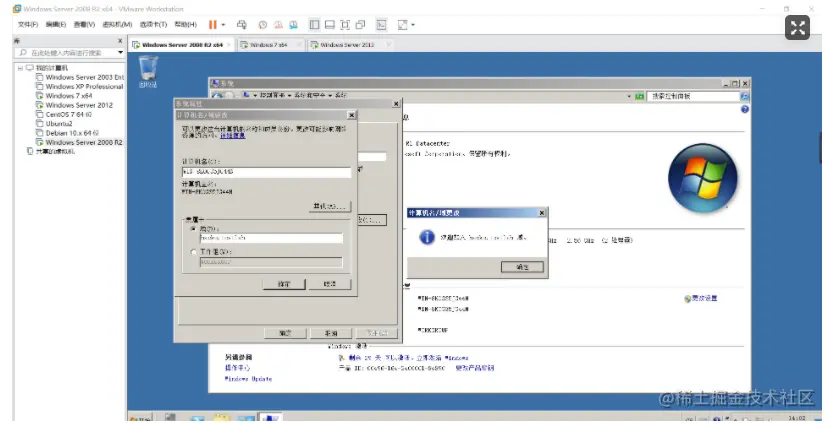Open the 编辑(E) menu

coord(56,24)
